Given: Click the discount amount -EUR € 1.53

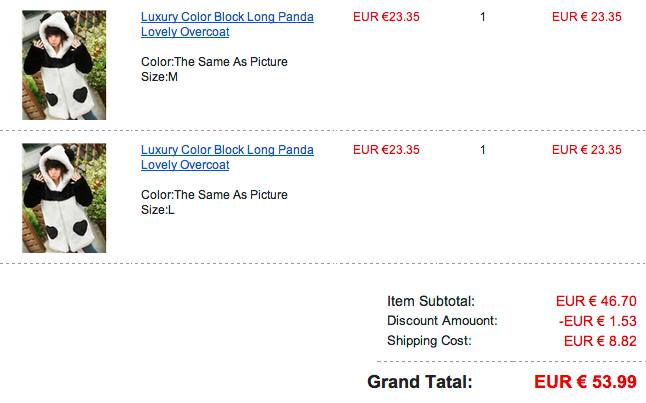Looking at the screenshot, I should [598, 321].
